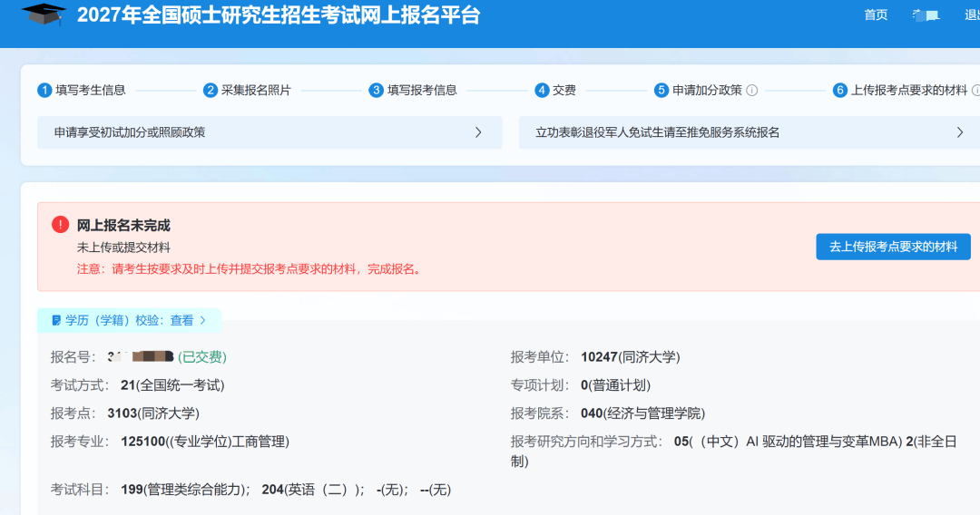Expand chevron on 申请享受初试加分或照顾政策
The width and height of the screenshot is (980, 515).
tap(478, 132)
